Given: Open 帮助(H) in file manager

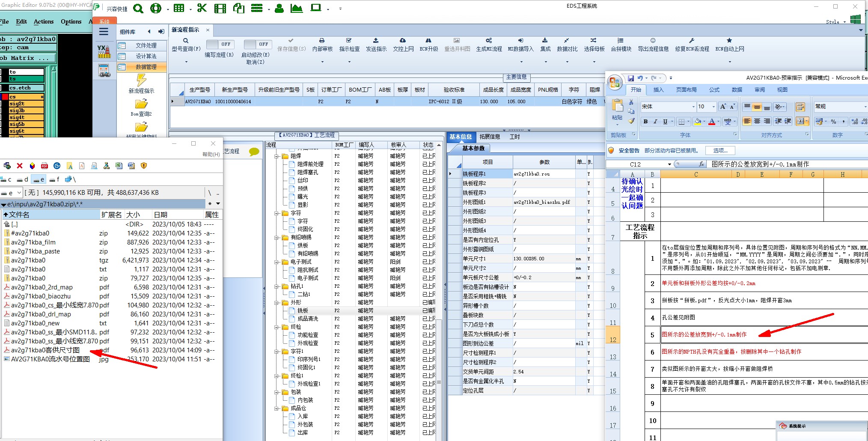Looking at the screenshot, I should click(x=211, y=155).
